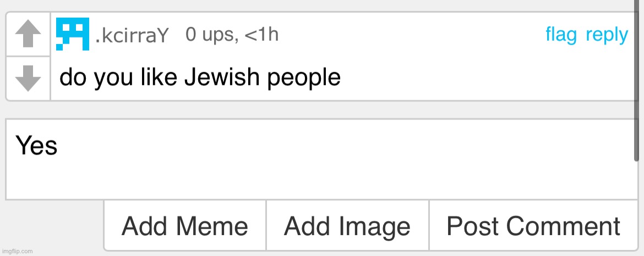Click the word Jewish in the comment

pyautogui.click(x=222, y=77)
